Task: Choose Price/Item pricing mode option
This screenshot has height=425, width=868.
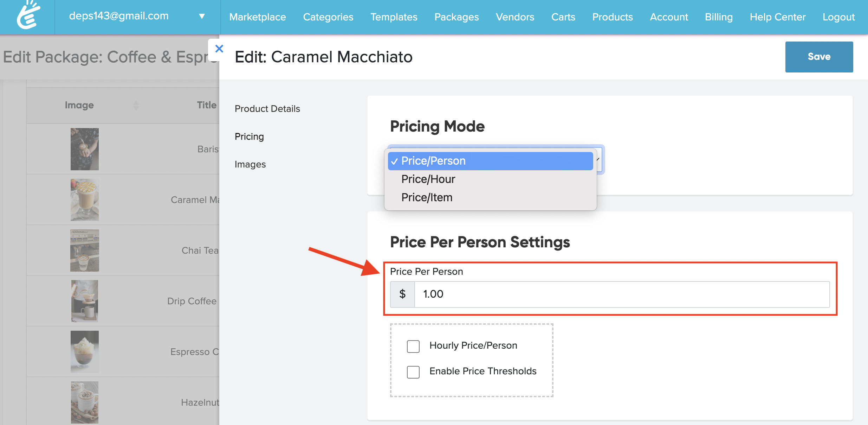Action: pos(427,197)
